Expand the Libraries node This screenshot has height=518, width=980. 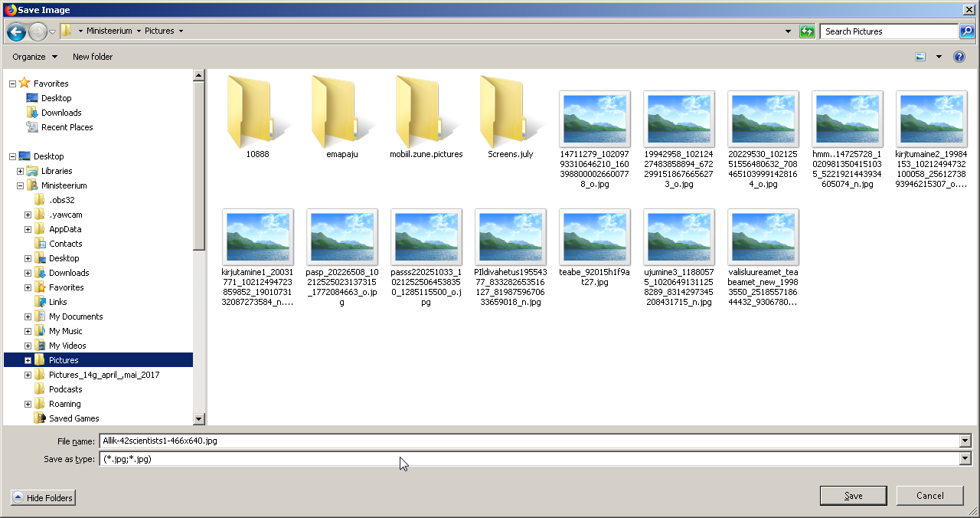pos(21,171)
